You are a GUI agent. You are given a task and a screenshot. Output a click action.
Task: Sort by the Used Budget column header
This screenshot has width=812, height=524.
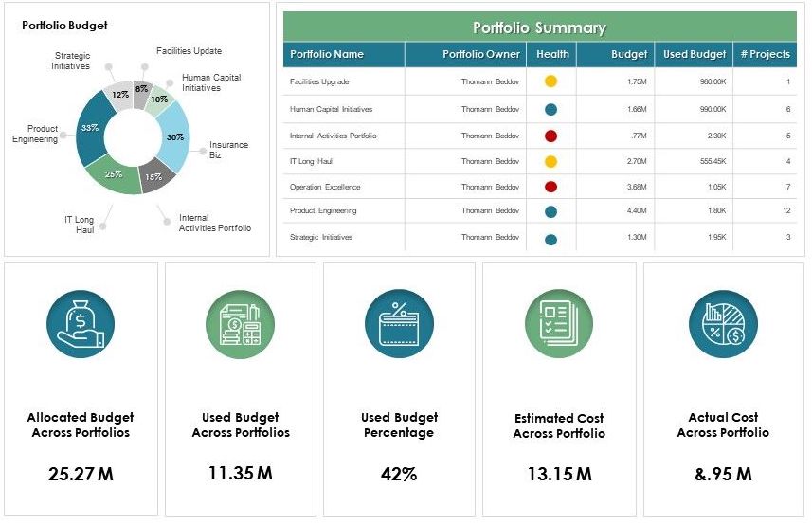(x=695, y=54)
